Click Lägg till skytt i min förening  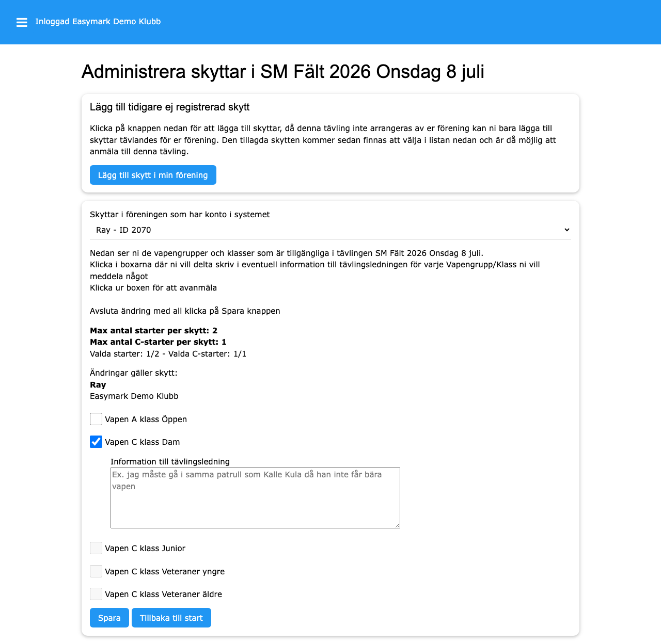(x=153, y=175)
